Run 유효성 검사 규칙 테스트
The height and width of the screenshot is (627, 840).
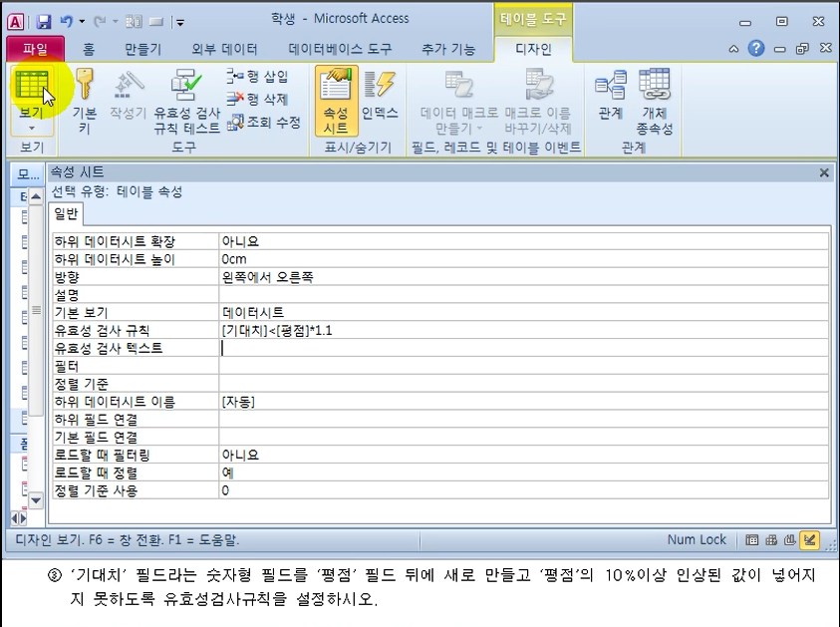coord(186,102)
